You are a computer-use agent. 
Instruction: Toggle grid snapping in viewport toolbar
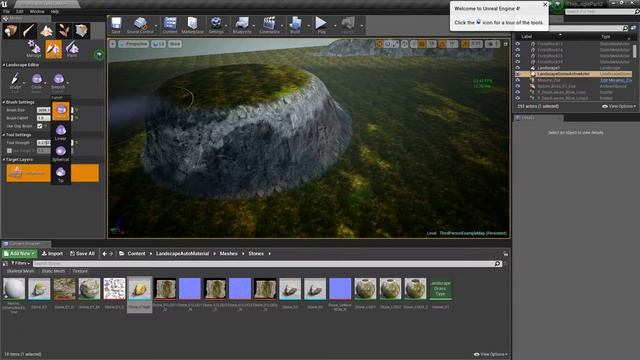tap(422, 44)
